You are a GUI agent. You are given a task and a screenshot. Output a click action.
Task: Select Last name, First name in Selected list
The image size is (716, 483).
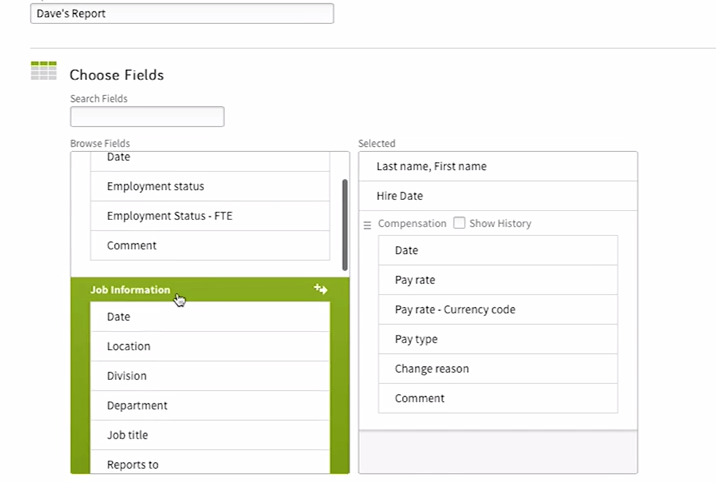click(x=498, y=167)
